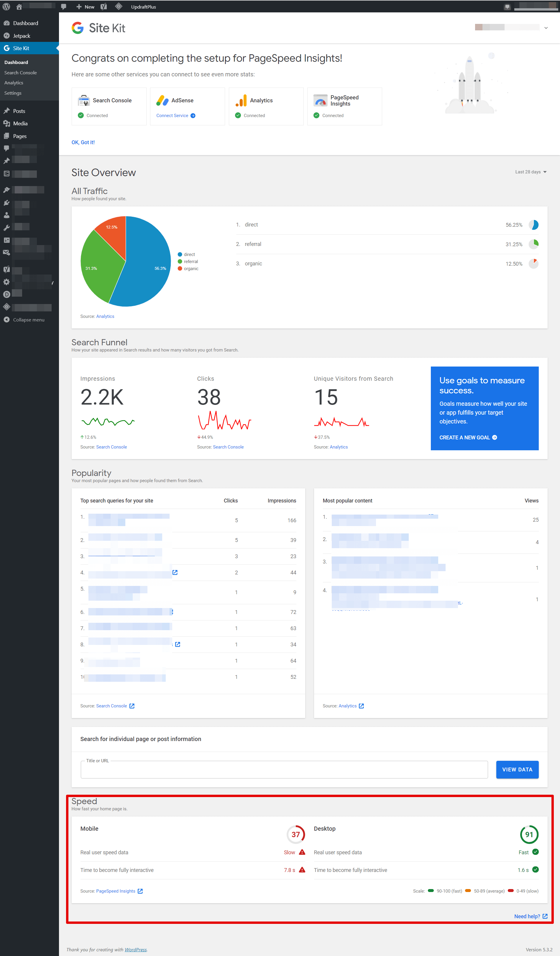The image size is (560, 956).
Task: Click the mobile score 37 gauge
Action: click(x=295, y=835)
